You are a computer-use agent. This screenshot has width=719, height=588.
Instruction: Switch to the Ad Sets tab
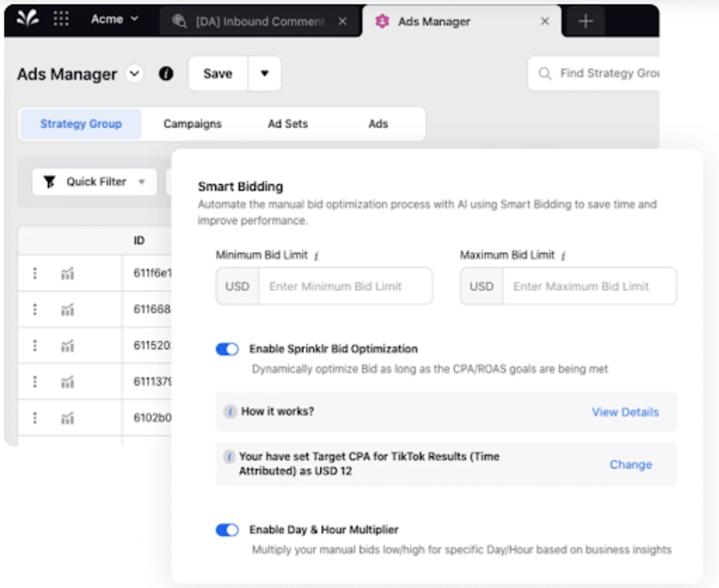click(x=288, y=124)
